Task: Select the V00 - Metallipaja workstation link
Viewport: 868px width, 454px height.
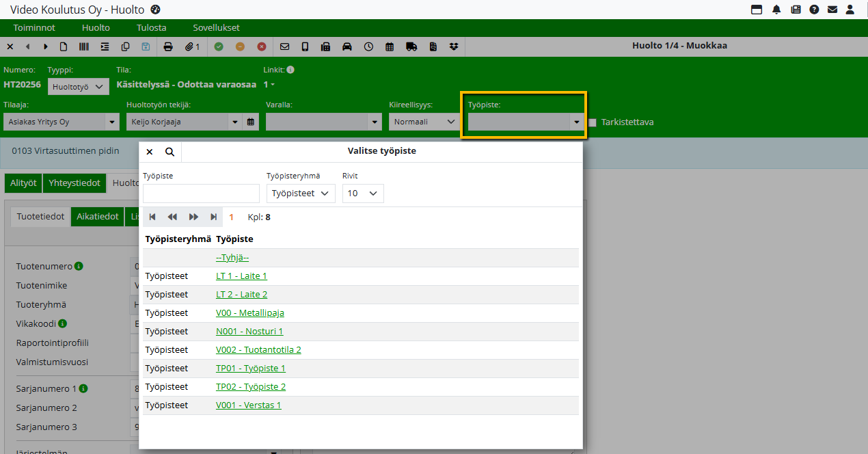Action: [x=249, y=312]
